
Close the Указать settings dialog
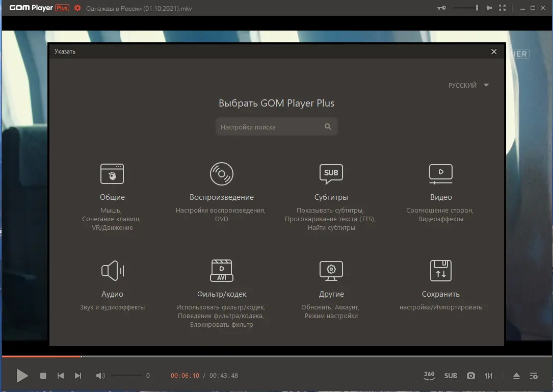click(494, 51)
